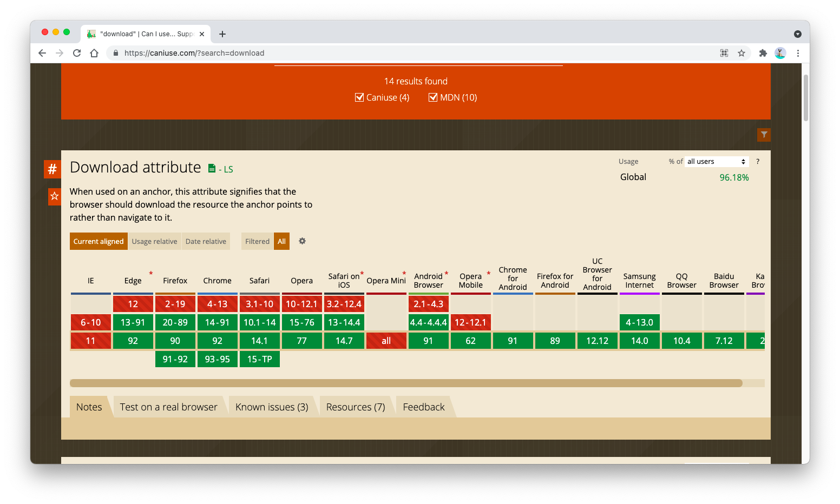Open the extensions puzzle icon
The image size is (840, 504).
coord(763,53)
